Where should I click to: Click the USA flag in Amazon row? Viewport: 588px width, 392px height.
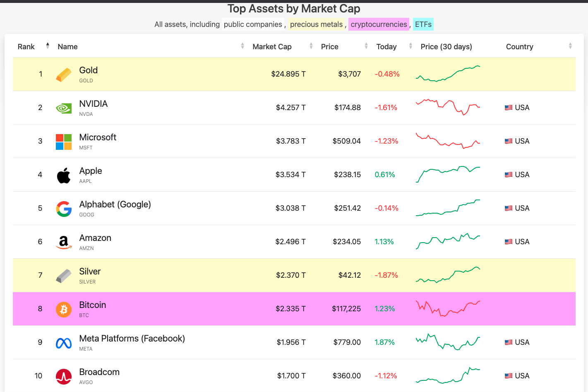click(509, 242)
